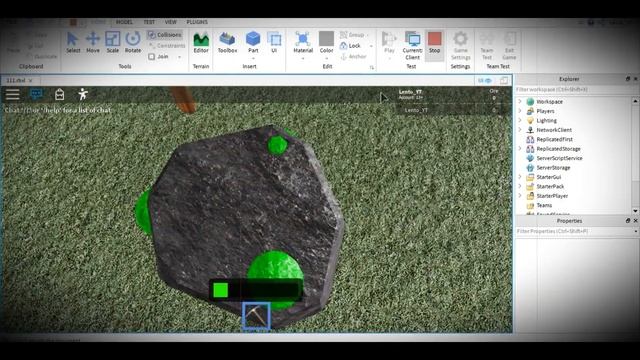Viewport: 640px width, 360px height.
Task: Click the greyed Play button
Action: (389, 45)
